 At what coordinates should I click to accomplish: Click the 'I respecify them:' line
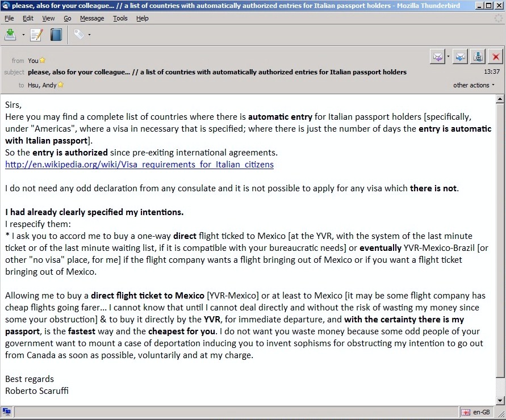pyautogui.click(x=37, y=224)
